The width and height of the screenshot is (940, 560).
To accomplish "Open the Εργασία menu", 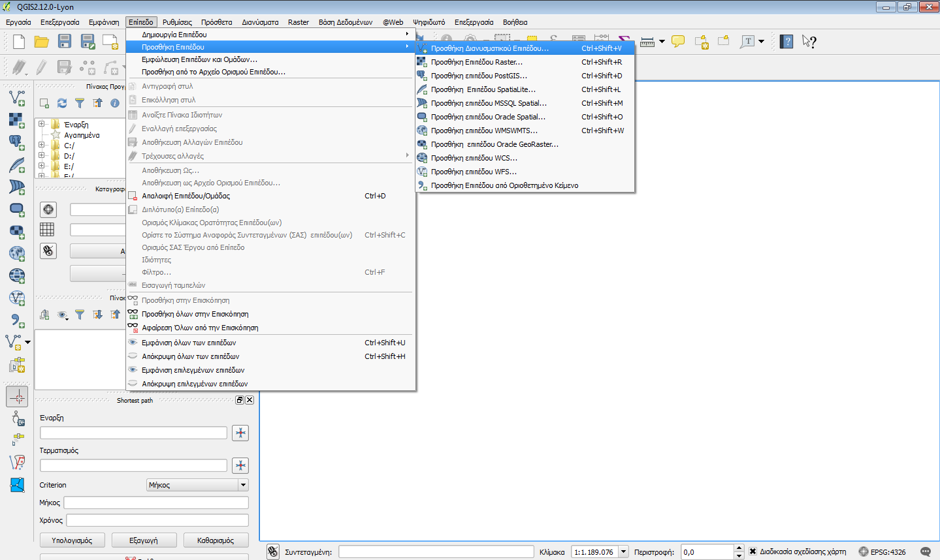I will click(x=18, y=22).
